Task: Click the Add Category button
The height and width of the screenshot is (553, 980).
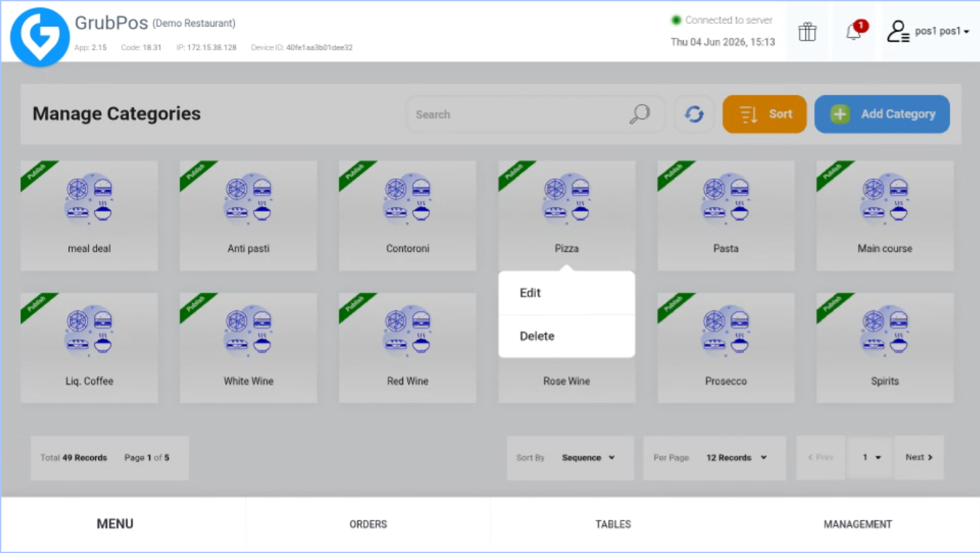Action: (x=882, y=114)
